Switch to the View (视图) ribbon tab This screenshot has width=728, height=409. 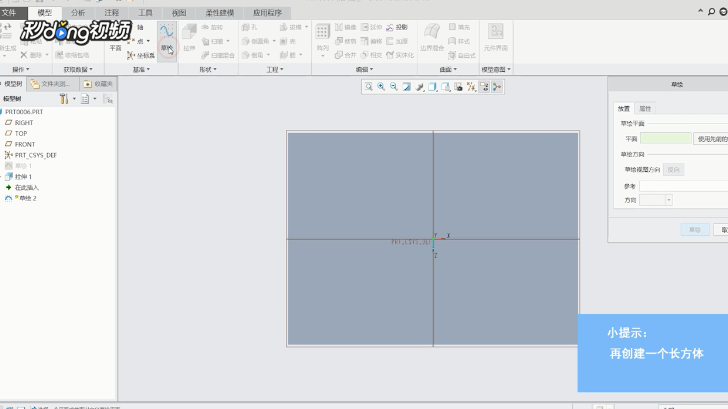(x=179, y=13)
